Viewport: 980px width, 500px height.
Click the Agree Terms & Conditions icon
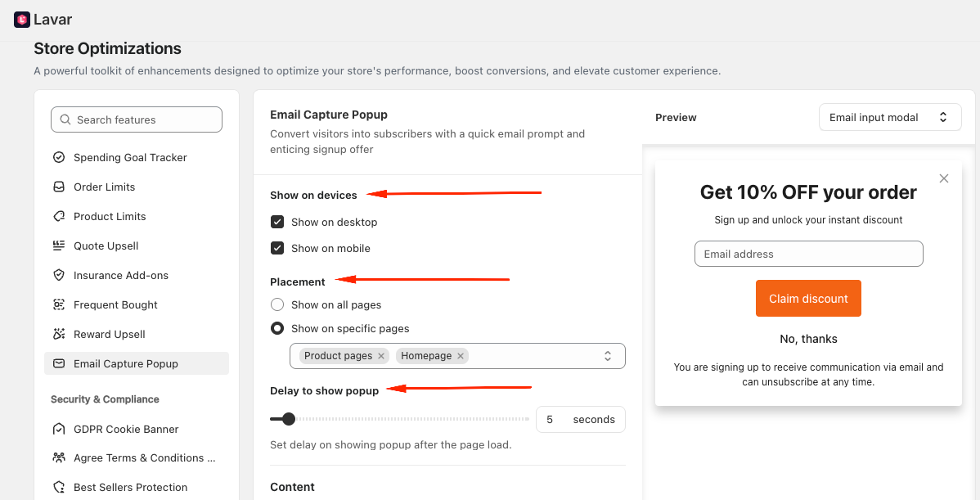pyautogui.click(x=59, y=457)
